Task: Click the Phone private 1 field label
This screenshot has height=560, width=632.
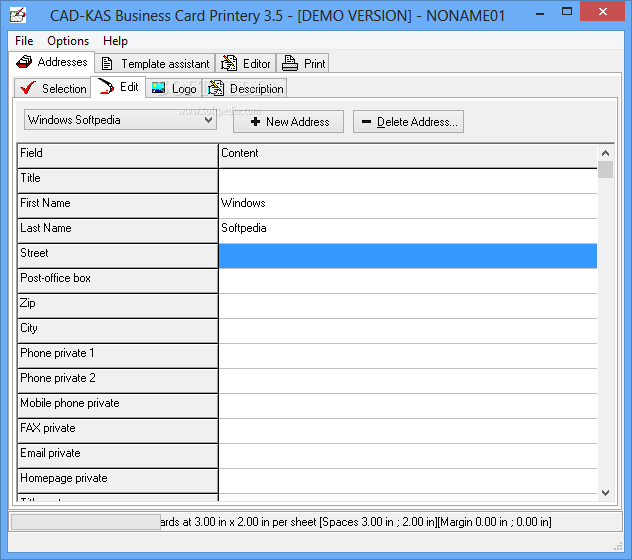Action: [118, 356]
